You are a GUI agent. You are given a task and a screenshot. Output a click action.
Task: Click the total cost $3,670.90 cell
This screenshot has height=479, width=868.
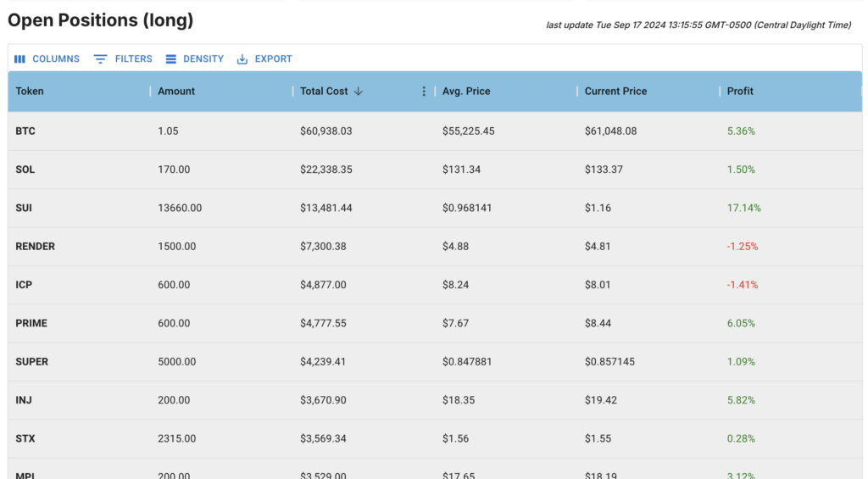coord(364,400)
